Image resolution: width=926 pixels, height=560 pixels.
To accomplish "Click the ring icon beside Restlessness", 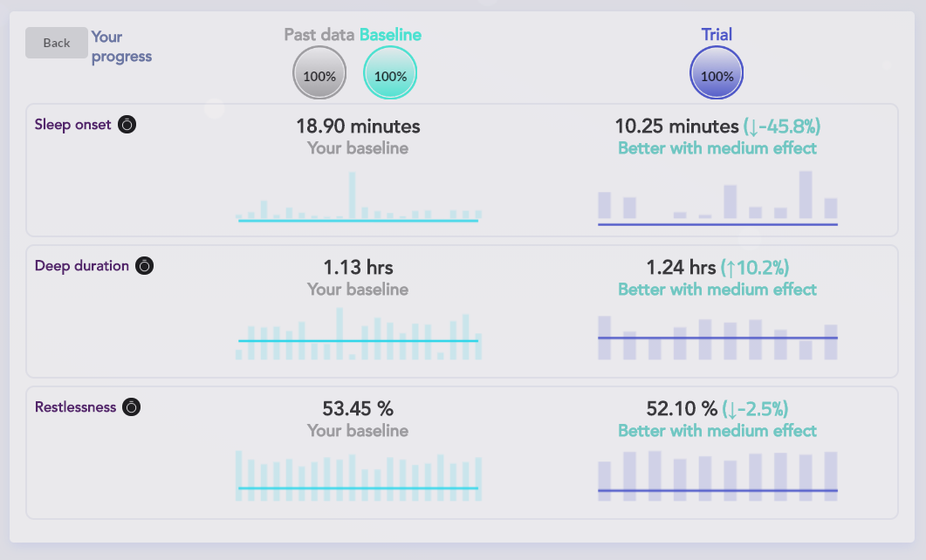I will tap(131, 407).
